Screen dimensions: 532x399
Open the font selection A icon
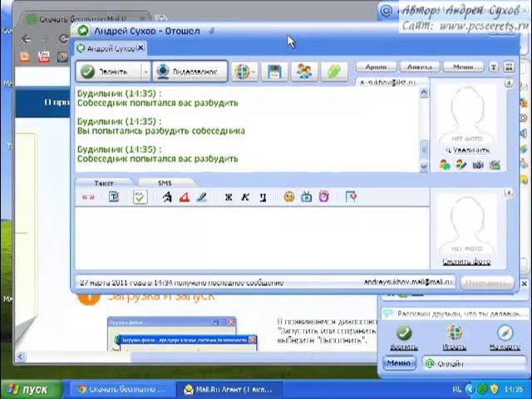[x=167, y=197]
